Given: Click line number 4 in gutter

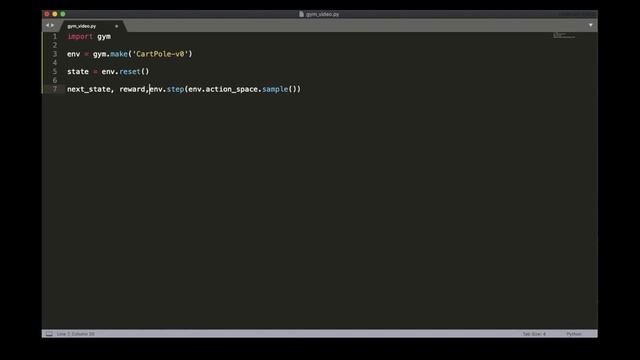Looking at the screenshot, I should pos(55,62).
